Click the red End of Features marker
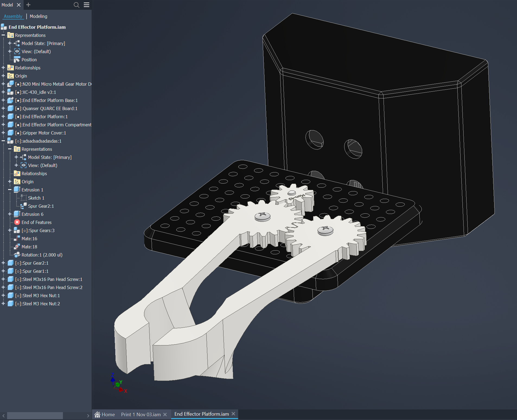The width and height of the screenshot is (517, 420). click(17, 222)
